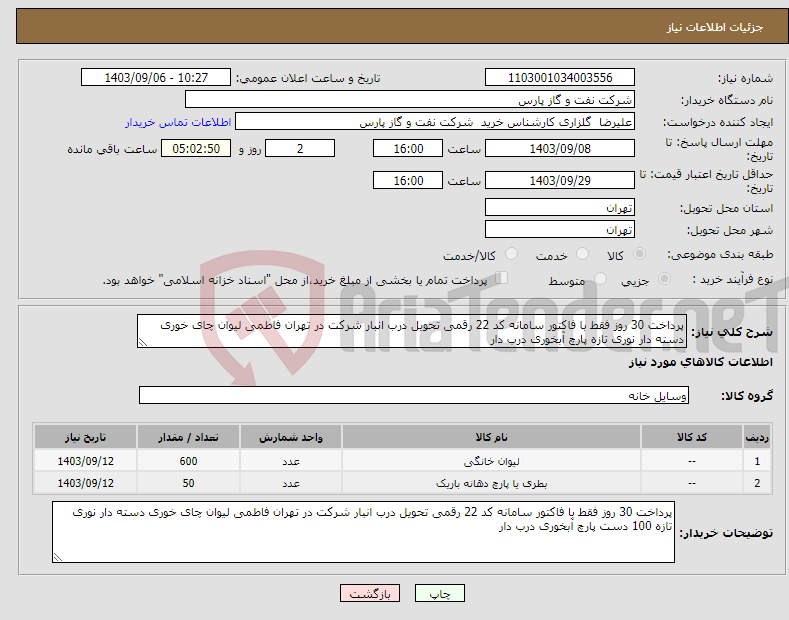The width and height of the screenshot is (789, 620).
Task: Click the delivery province تهران field
Action: tap(560, 207)
